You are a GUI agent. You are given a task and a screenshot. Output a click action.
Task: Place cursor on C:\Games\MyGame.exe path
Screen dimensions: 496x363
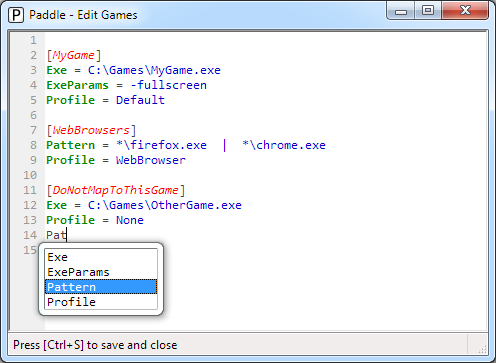(x=154, y=70)
